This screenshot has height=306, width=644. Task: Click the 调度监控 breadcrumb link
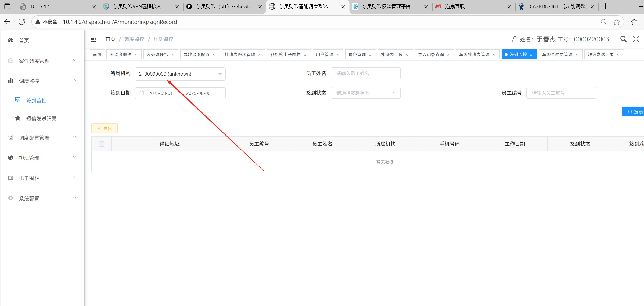134,39
